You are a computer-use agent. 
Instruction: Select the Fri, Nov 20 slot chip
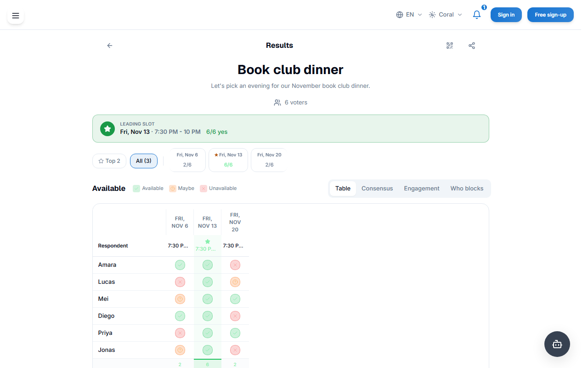[x=269, y=160]
